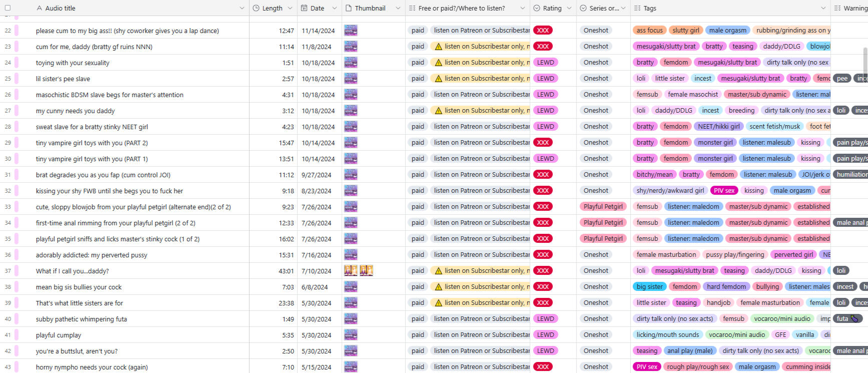The width and height of the screenshot is (868, 373).
Task: Click the clock icon in the Length header
Action: pos(256,8)
